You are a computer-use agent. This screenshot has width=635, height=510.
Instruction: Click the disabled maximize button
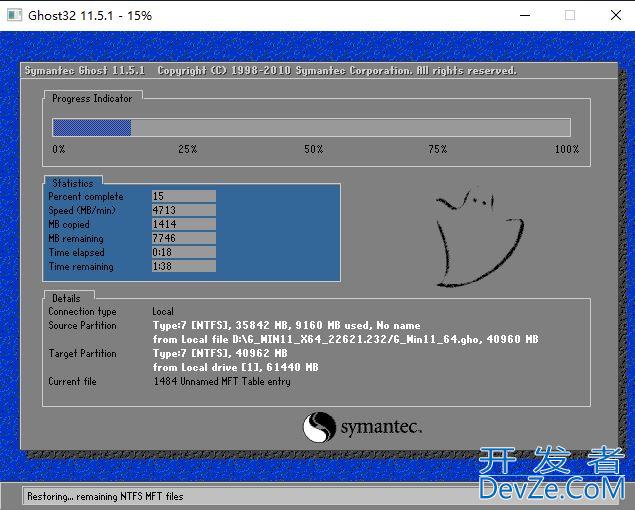point(570,15)
